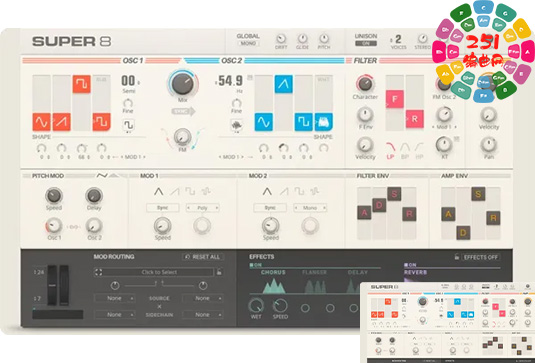Choose triangle LFO shape in MOD 2
The height and width of the screenshot is (363, 535).
267,191
